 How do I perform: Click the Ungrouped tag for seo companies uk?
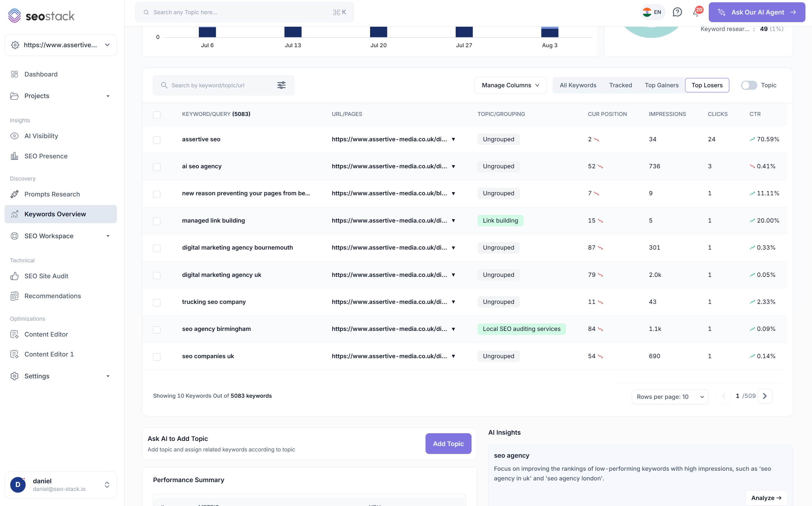[498, 356]
